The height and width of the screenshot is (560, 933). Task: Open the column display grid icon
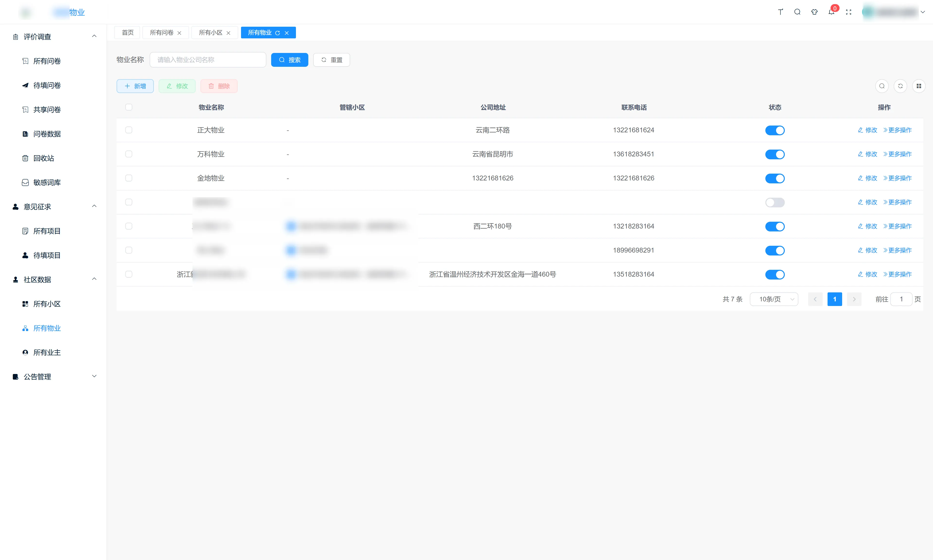(919, 86)
